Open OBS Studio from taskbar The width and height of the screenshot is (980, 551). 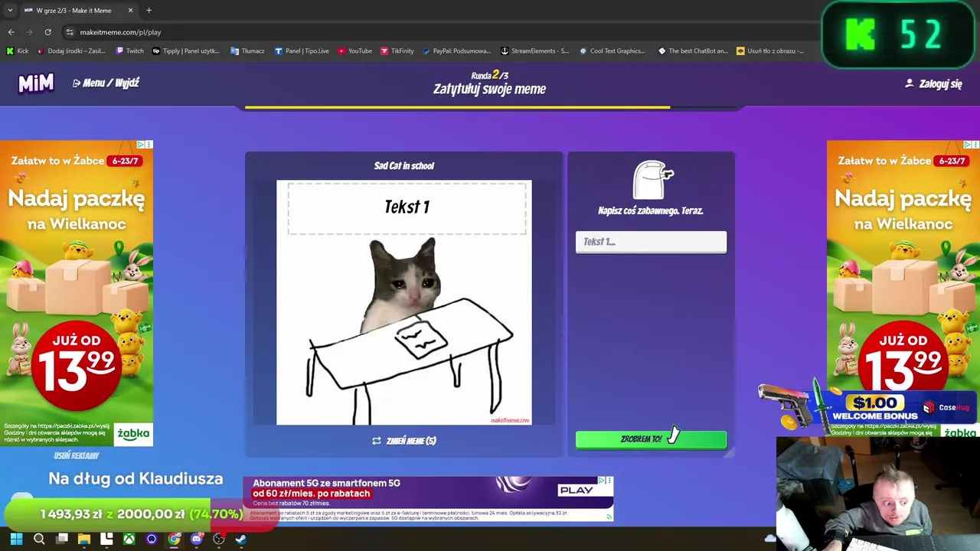pyautogui.click(x=219, y=539)
